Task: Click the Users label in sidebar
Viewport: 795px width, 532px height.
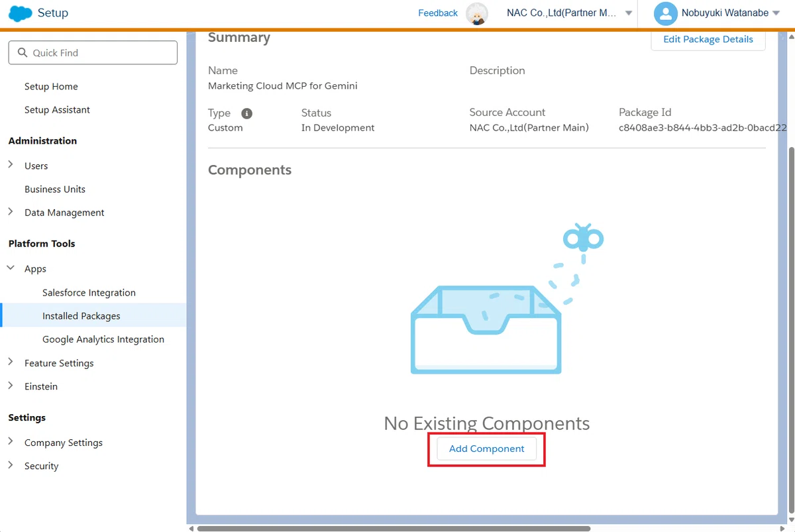Action: [36, 166]
